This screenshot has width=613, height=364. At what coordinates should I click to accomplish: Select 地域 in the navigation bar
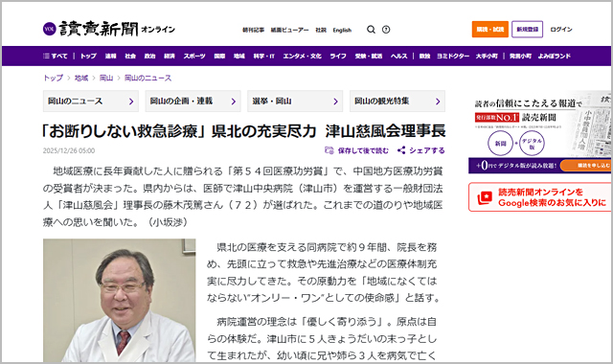pos(238,56)
